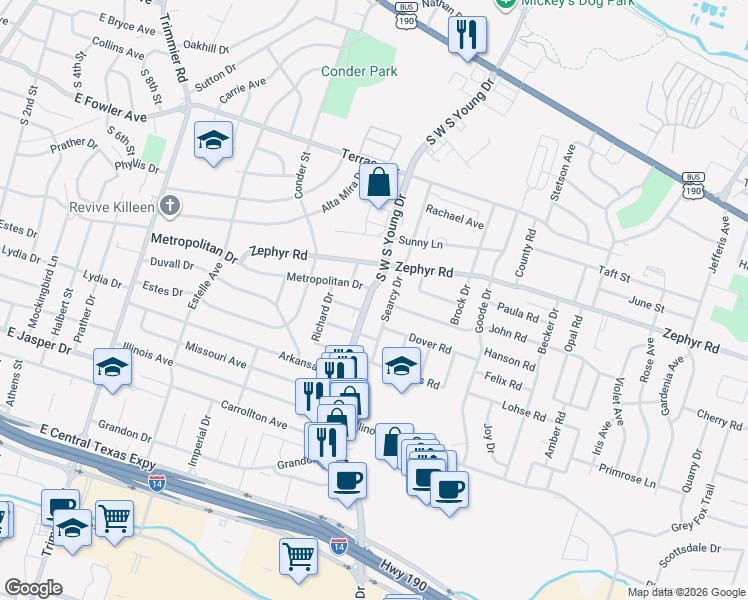Click the Trimmier Rd label near Oakhill Dr
748x600 pixels.
[173, 48]
